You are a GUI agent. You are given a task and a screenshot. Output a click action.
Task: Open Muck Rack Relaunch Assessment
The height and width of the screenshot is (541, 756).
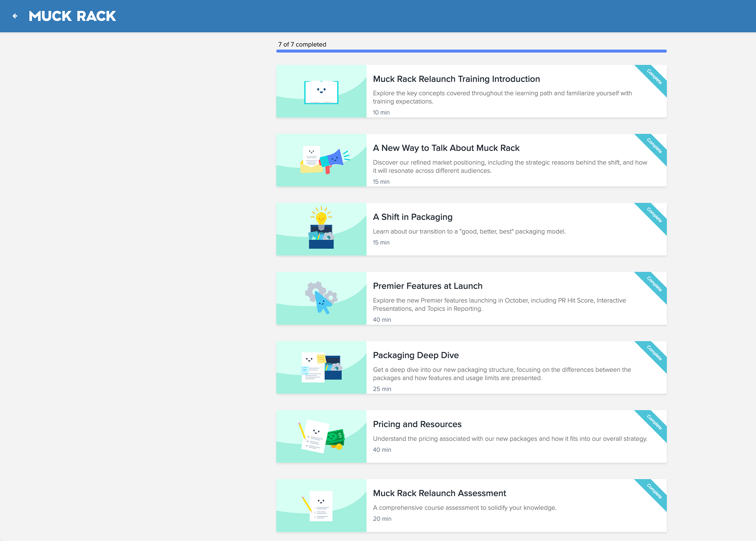tap(439, 493)
